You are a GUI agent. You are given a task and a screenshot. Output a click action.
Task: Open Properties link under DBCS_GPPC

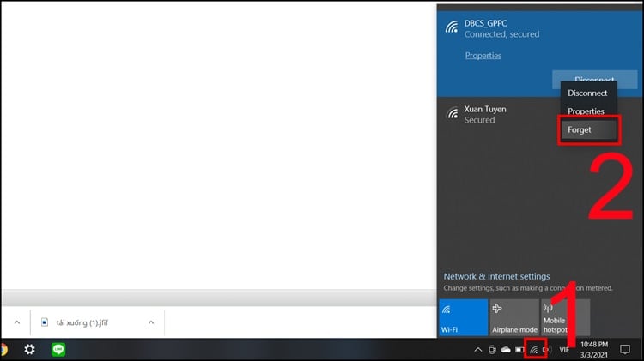click(483, 56)
